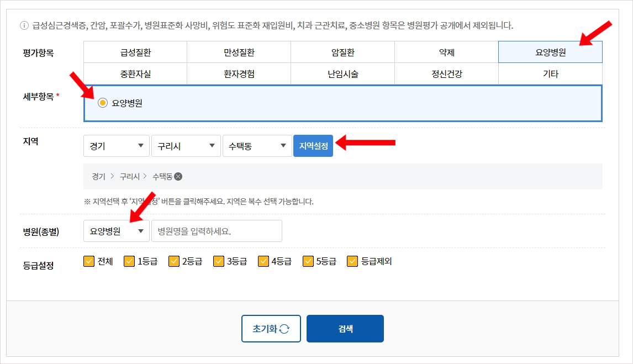Disable the 5등급 checkbox
The image size is (633, 364).
(x=308, y=261)
